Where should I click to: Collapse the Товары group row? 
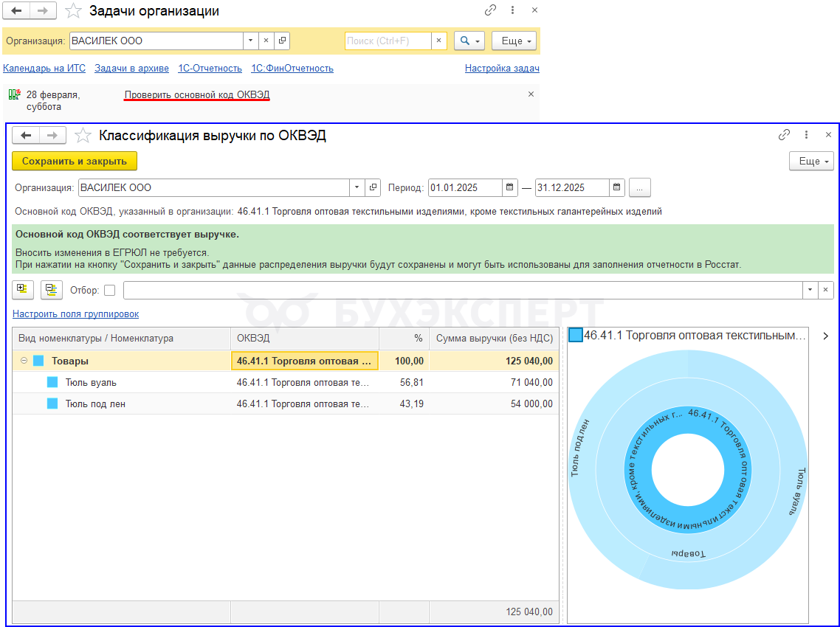(x=24, y=361)
